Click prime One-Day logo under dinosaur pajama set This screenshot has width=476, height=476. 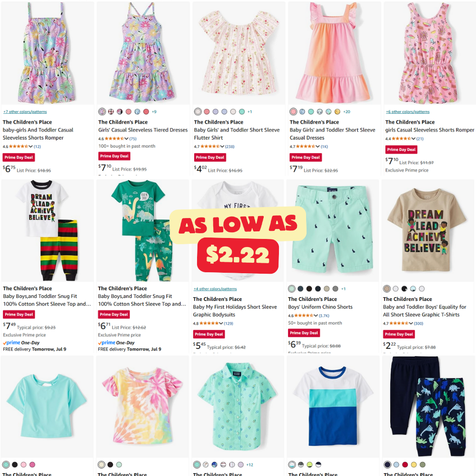[116, 343]
